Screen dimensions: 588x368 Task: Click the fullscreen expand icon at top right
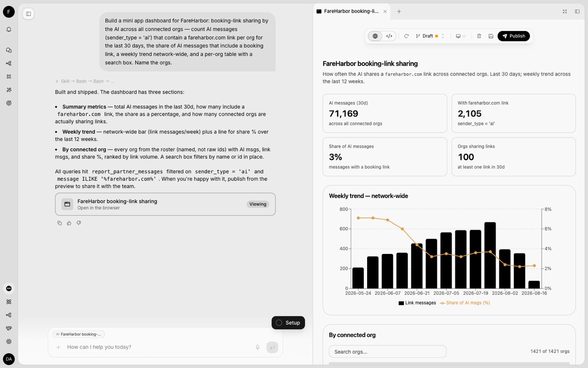[x=565, y=11]
